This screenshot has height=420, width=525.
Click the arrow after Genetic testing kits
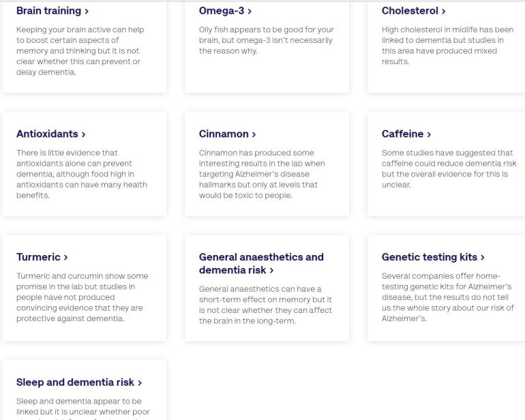482,258
